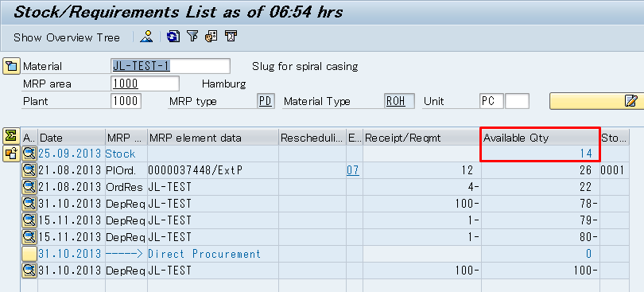Click blank button on Direct Procurement row
This screenshot has height=292, width=644.
click(x=29, y=254)
